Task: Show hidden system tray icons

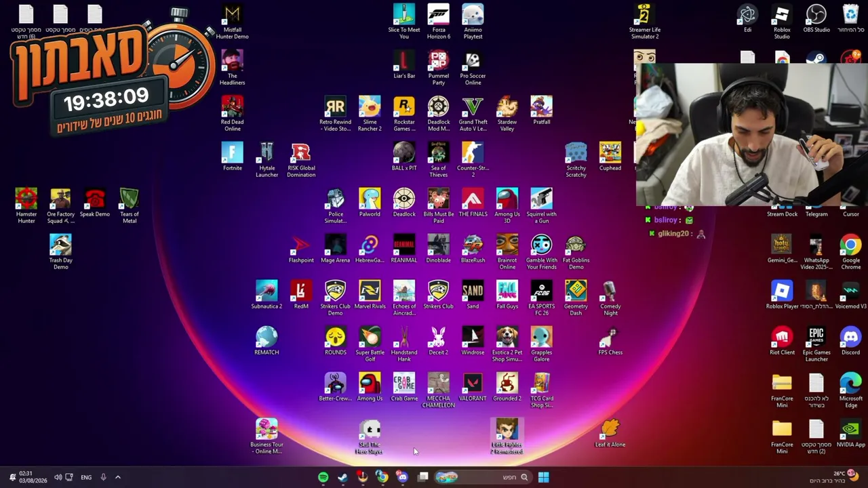Action: coord(117,477)
